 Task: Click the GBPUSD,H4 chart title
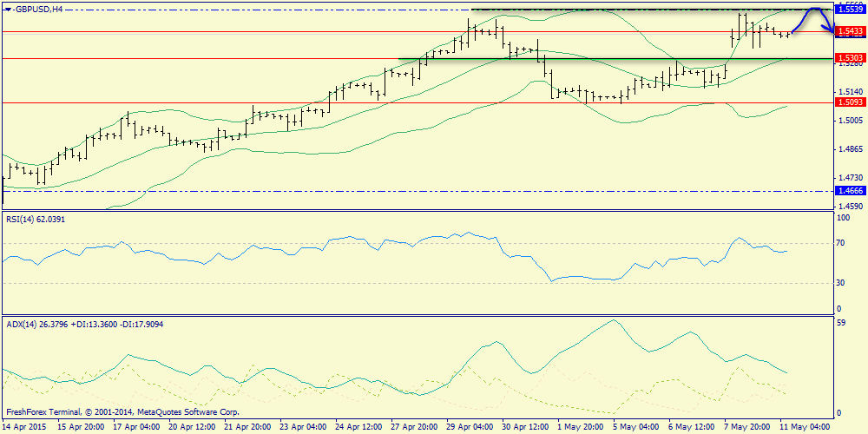37,10
